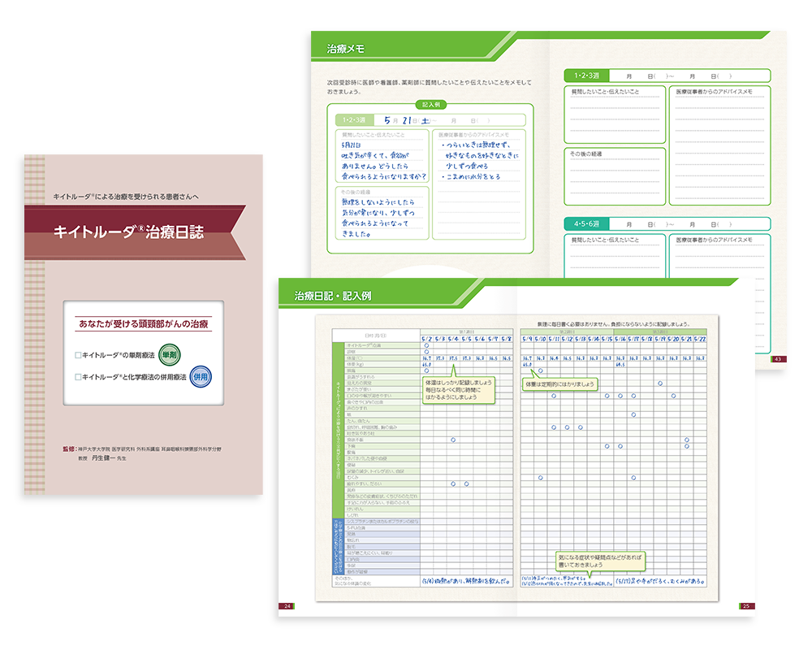Click the その後の経過 box on right page

[x=615, y=177]
